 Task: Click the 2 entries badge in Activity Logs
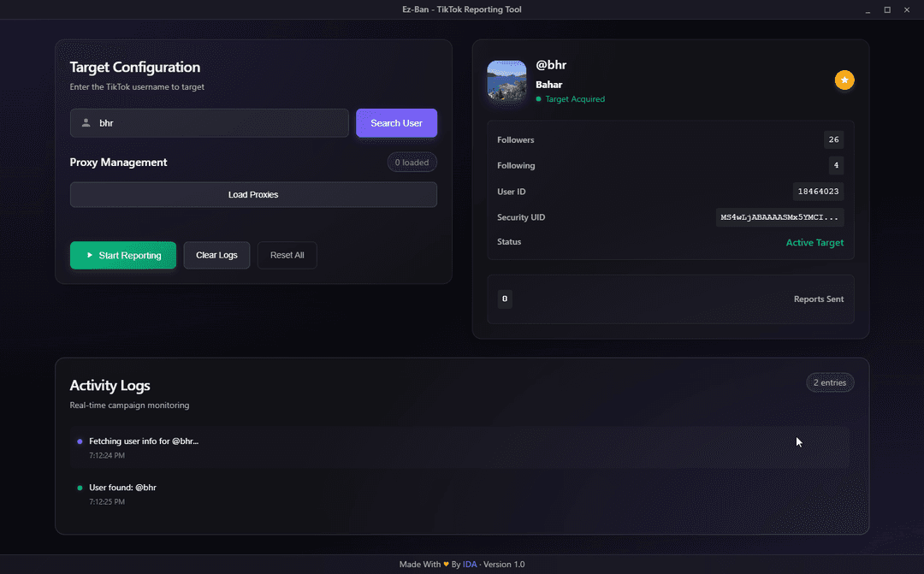click(x=829, y=382)
